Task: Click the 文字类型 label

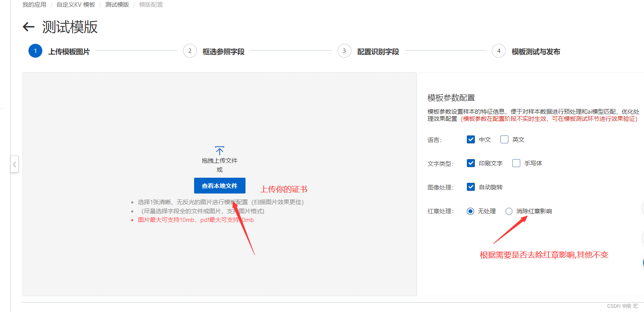Action: [x=440, y=164]
